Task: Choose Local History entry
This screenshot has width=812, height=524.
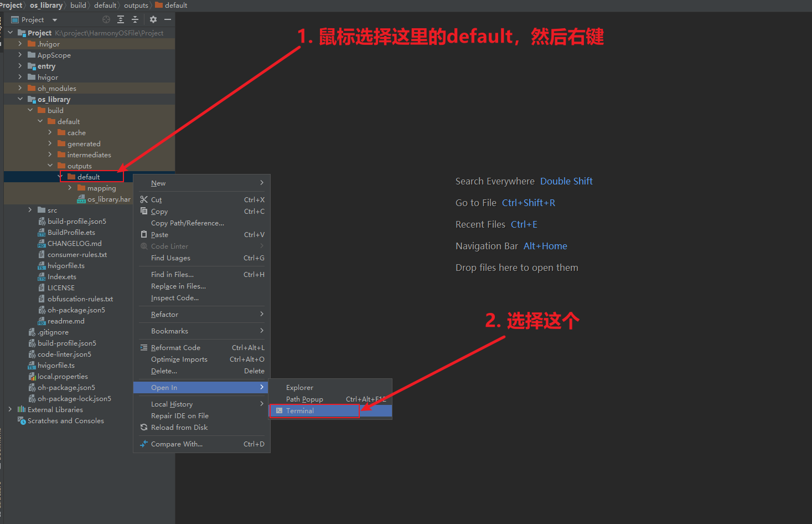Action: (x=201, y=404)
